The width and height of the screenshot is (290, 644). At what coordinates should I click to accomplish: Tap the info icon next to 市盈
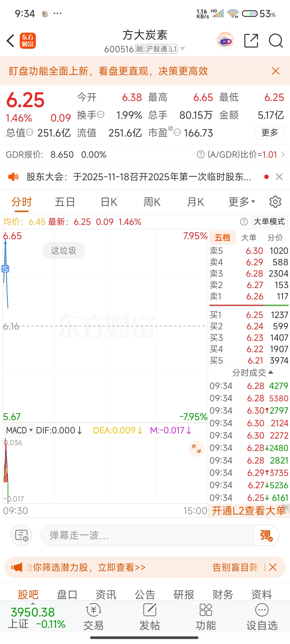(x=177, y=132)
